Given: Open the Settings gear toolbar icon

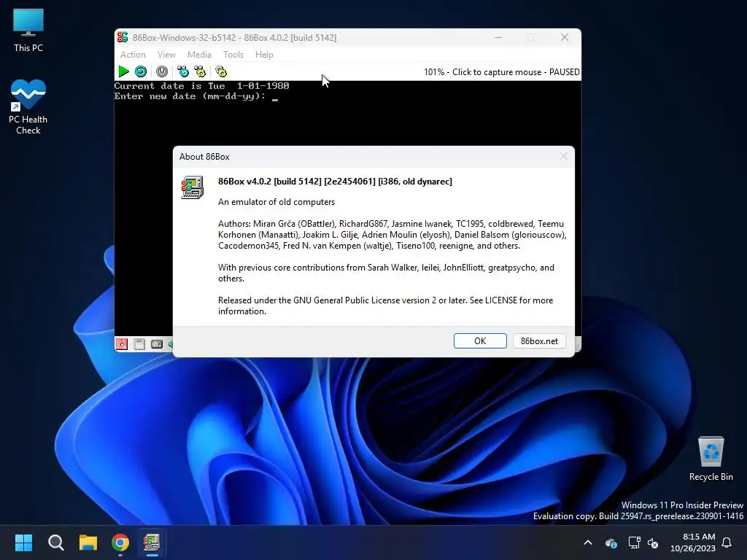Looking at the screenshot, I should pos(221,71).
